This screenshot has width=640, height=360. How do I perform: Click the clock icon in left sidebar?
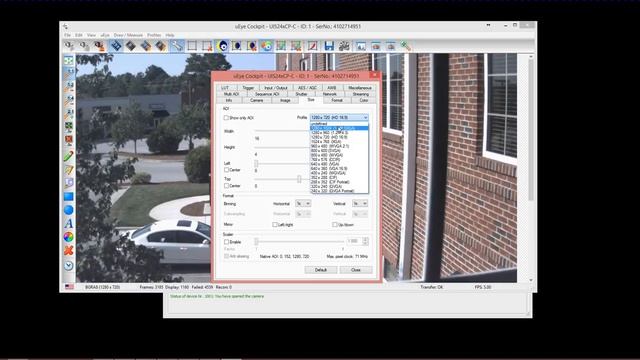(69, 265)
